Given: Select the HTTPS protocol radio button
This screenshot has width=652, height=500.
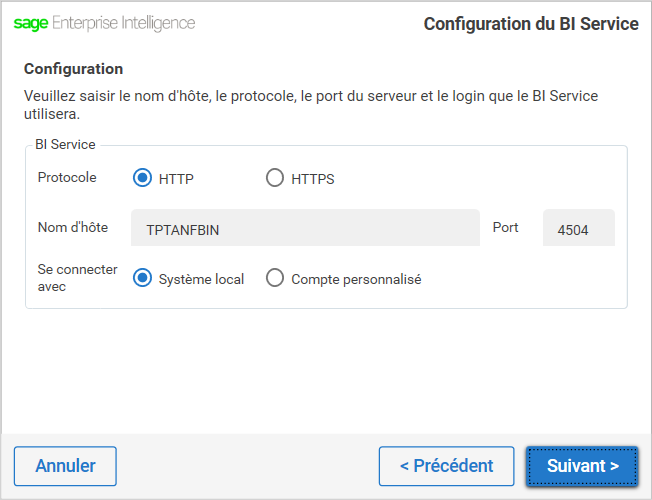Looking at the screenshot, I should tap(275, 178).
